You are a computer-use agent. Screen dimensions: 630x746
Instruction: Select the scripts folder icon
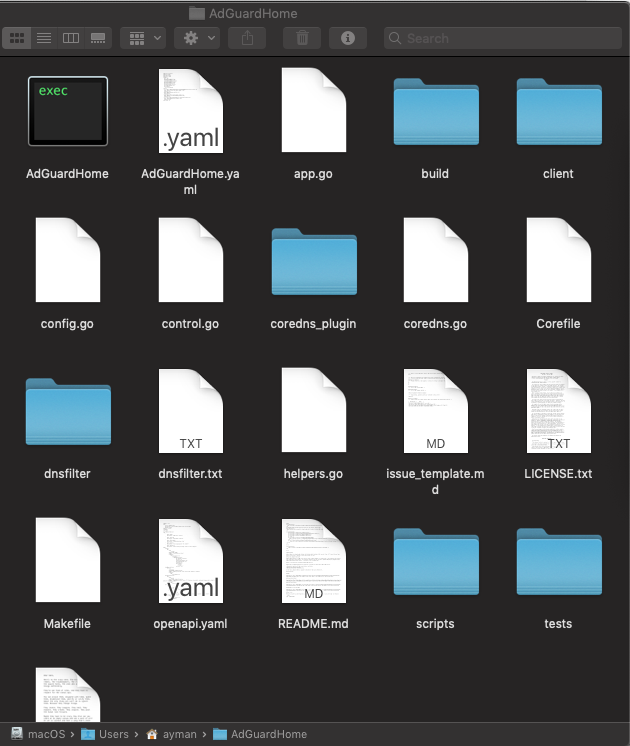pyautogui.click(x=436, y=562)
